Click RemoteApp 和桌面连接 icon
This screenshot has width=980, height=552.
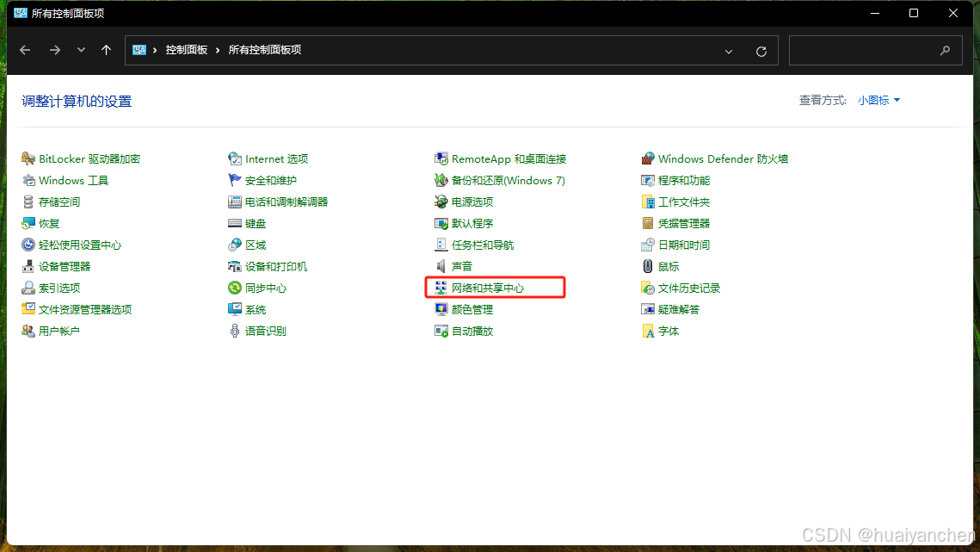441,159
